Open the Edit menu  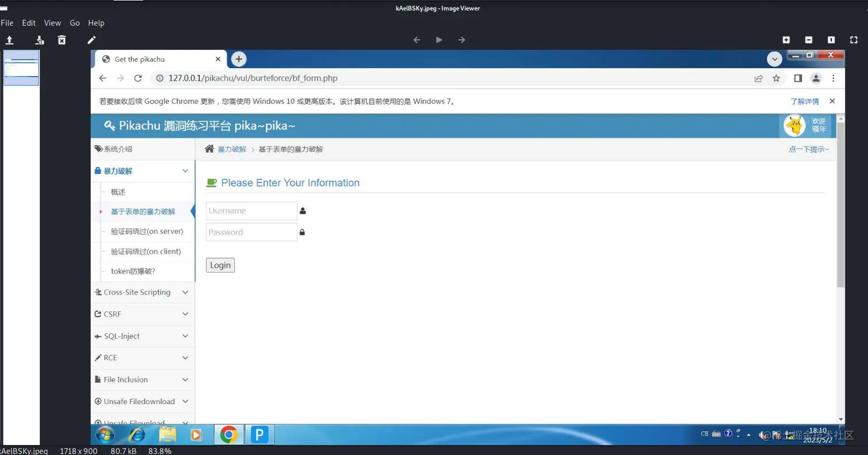(x=29, y=23)
